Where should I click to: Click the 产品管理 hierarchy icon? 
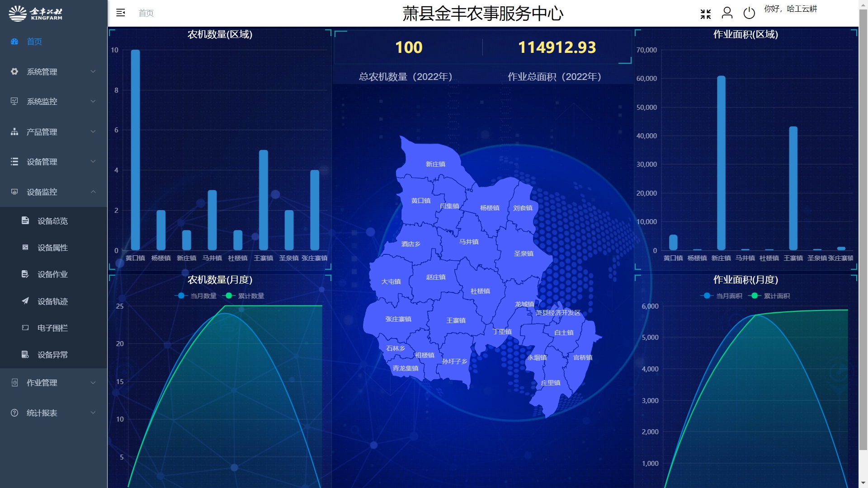point(14,131)
